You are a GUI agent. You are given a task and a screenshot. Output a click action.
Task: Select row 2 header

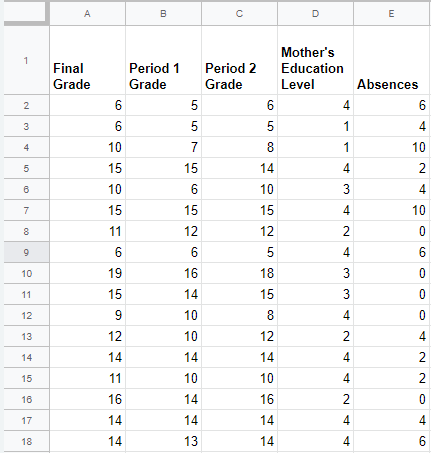click(x=26, y=105)
